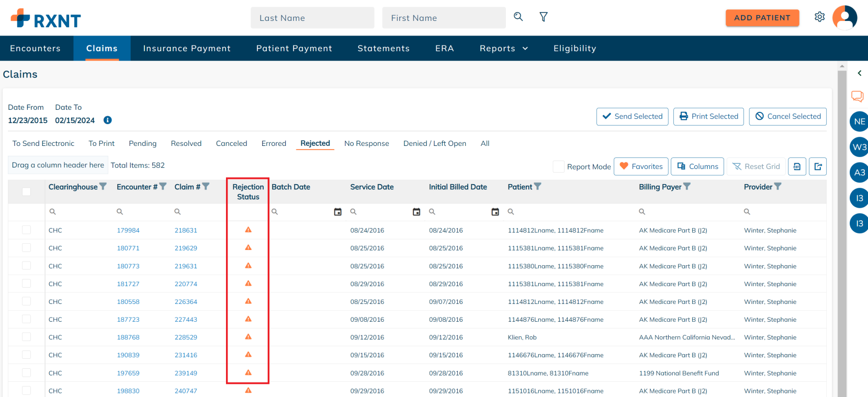Viewport: 868px width, 397px height.
Task: Filter the Clearinghouse column
Action: [103, 186]
